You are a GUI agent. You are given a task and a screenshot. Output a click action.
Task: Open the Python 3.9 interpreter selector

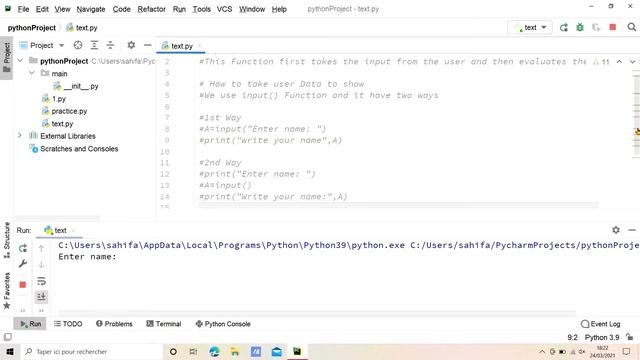tap(602, 337)
